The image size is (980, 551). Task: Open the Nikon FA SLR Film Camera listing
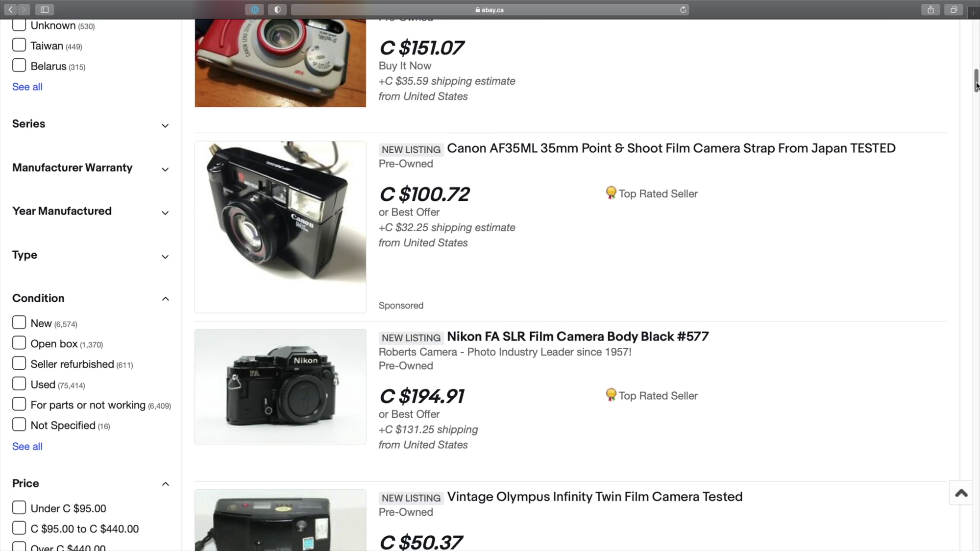coord(578,336)
